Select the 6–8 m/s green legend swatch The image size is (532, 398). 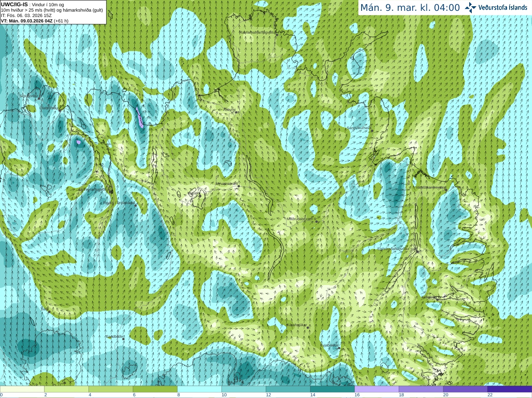point(155,389)
